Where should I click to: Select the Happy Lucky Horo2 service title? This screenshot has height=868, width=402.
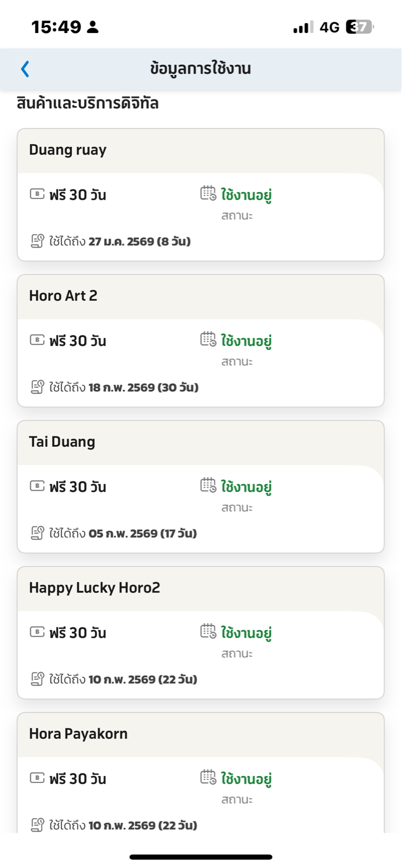(x=94, y=587)
